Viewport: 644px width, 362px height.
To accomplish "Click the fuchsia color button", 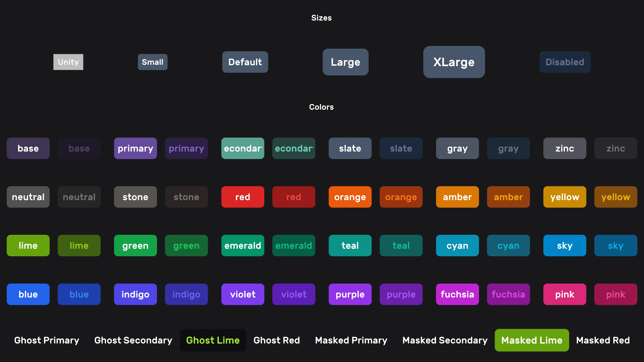I will (457, 294).
